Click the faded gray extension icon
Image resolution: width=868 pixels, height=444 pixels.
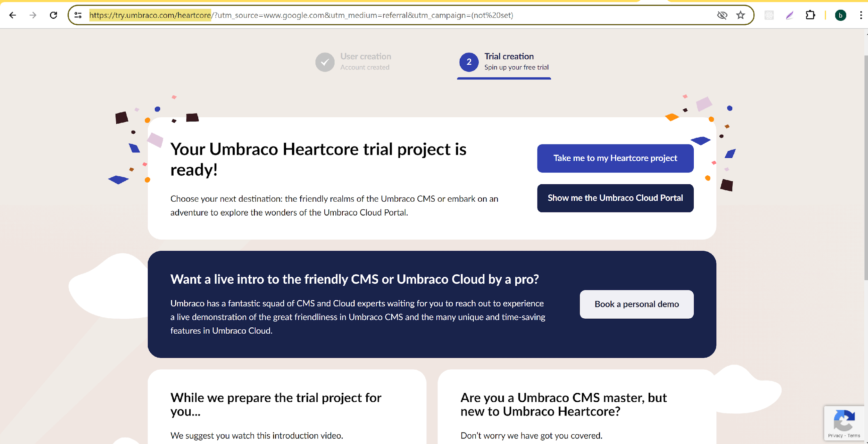769,15
